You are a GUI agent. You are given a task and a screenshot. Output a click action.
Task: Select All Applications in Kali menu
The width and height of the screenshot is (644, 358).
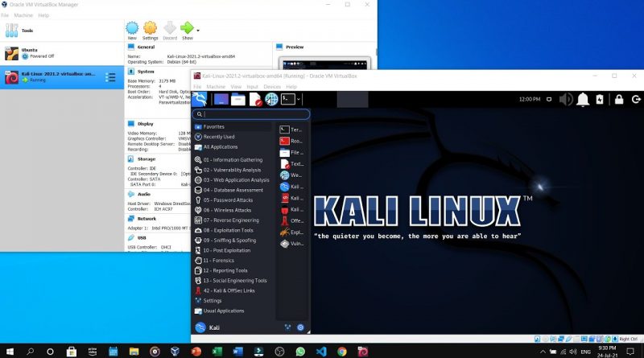click(232, 147)
